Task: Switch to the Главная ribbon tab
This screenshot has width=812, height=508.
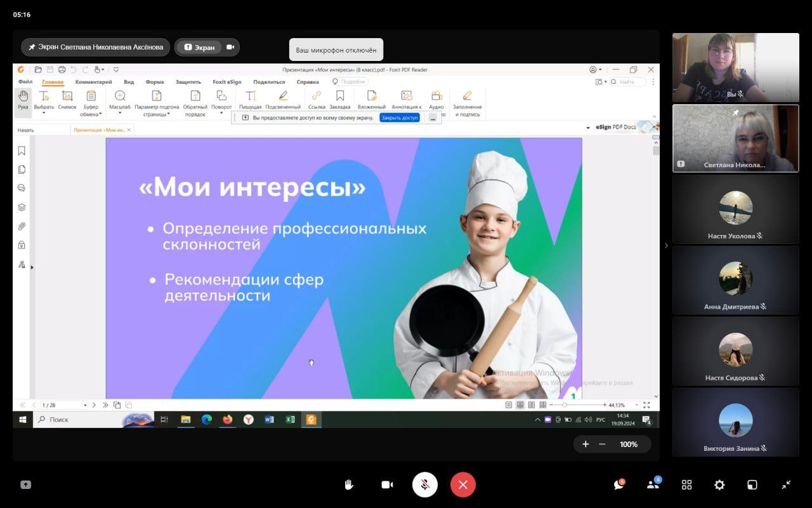Action: point(53,82)
